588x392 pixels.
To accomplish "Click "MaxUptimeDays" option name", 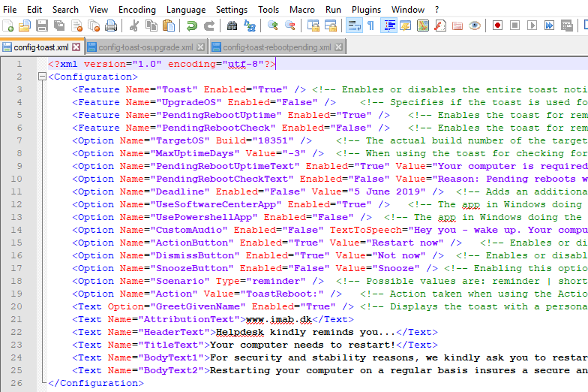I will [x=195, y=153].
